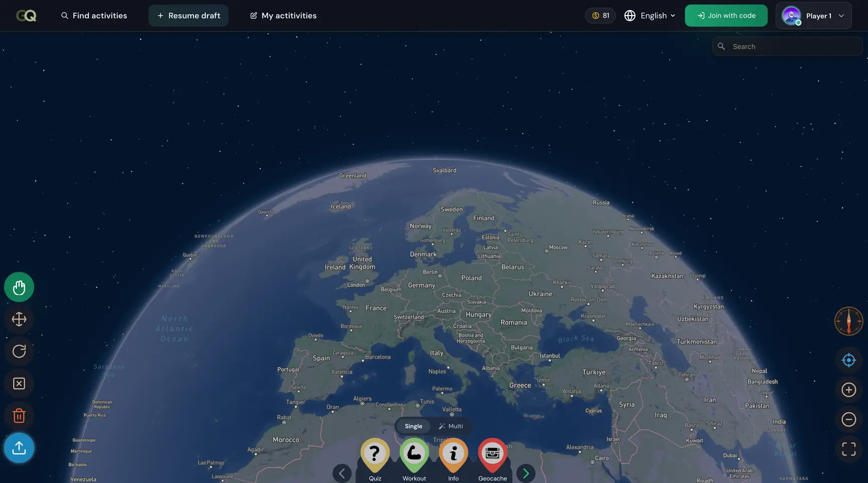The image size is (868, 483).
Task: Open the English language dropdown
Action: coord(649,16)
